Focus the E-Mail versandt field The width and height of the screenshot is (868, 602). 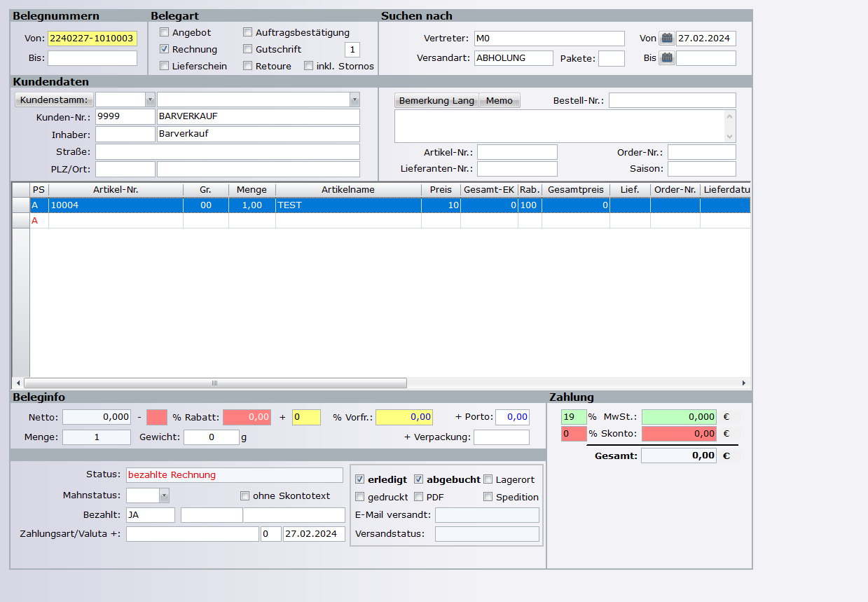[x=487, y=515]
